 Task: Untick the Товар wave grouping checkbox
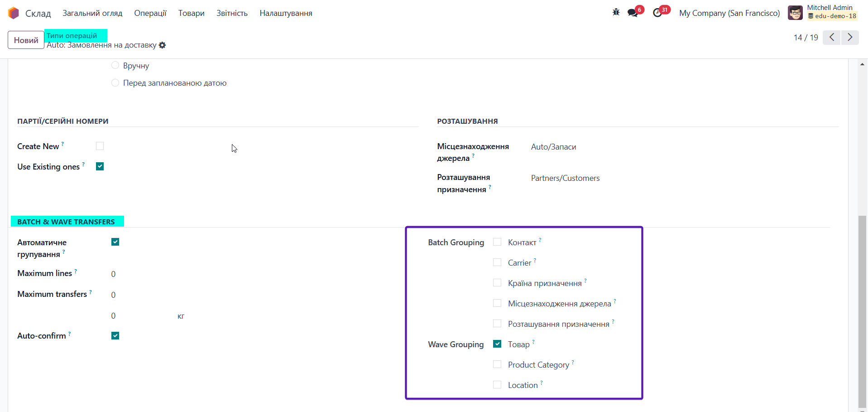pos(497,344)
